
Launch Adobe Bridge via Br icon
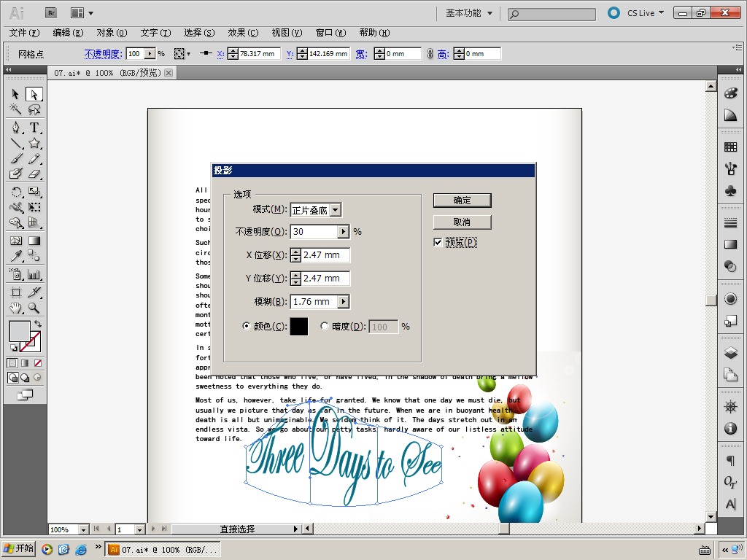pos(51,13)
